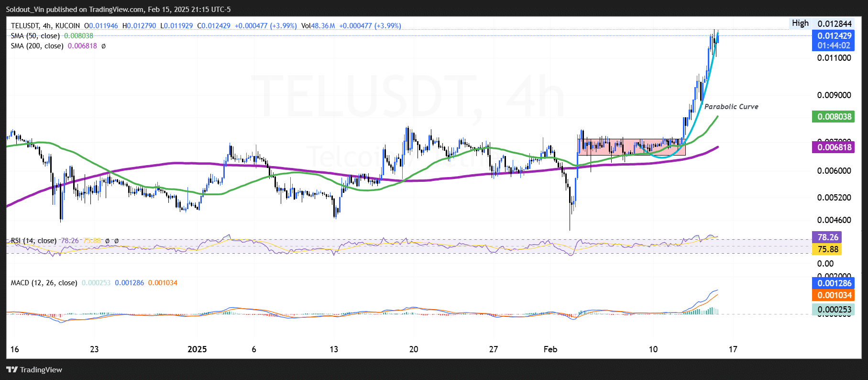Select the 'MACD (12, 26, close)' indicator legend
Viewport: 868px width, 380px height.
(x=44, y=283)
